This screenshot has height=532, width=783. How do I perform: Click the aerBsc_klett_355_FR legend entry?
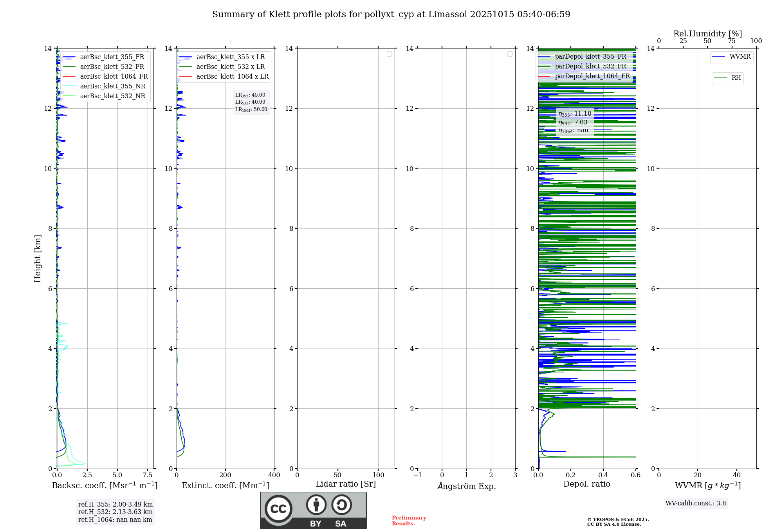point(112,57)
